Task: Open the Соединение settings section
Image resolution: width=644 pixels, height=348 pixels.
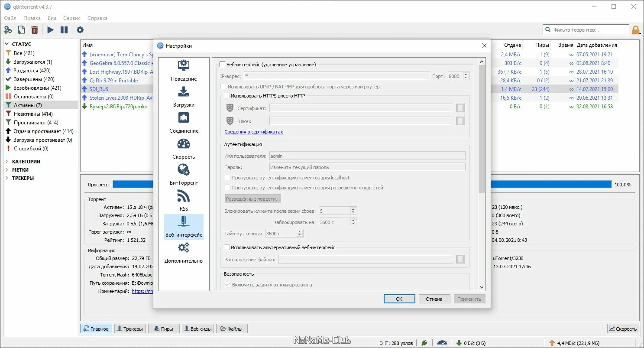Action: (x=184, y=123)
